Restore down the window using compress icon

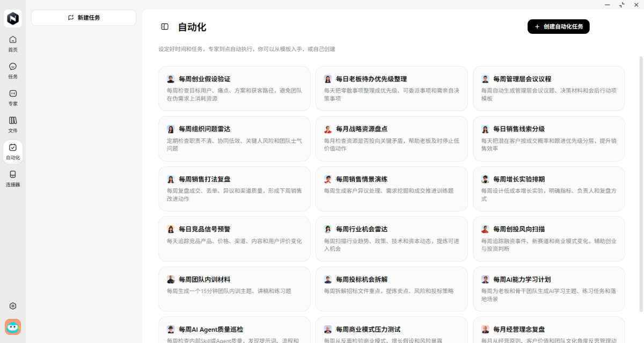pos(622,4)
